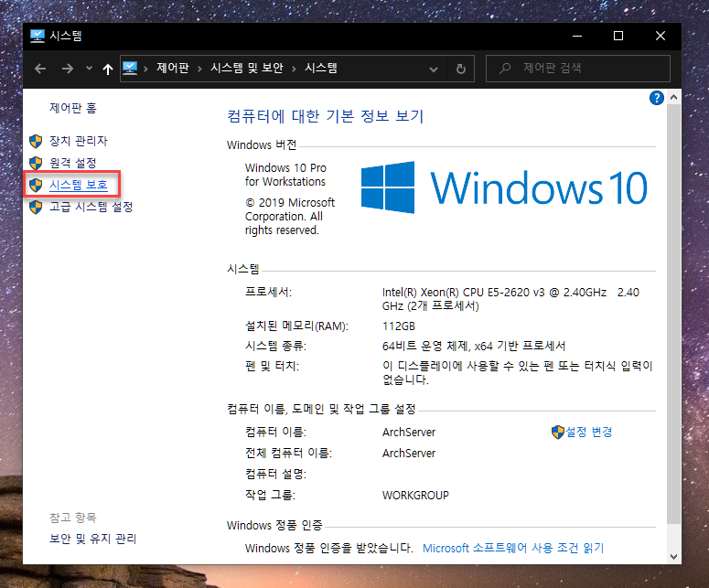709x588 pixels.
Task: Click shield icon beside 설정 변경
Action: [558, 432]
